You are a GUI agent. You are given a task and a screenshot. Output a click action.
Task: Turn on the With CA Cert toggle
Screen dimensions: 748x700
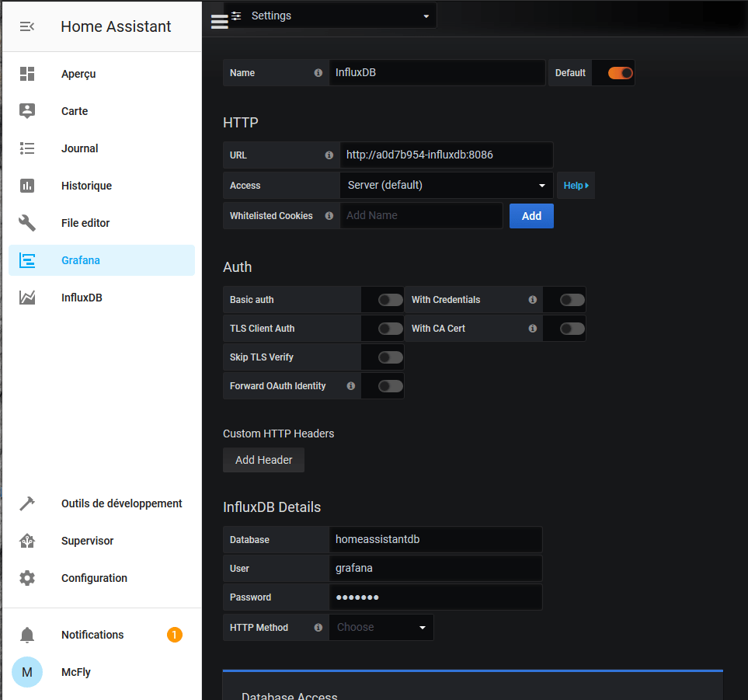(572, 329)
